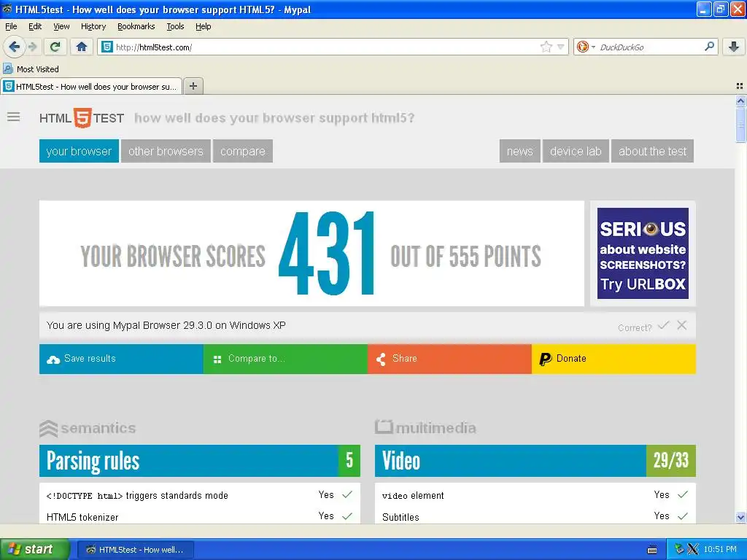Open the tab groups grid icon
The width and height of the screenshot is (747, 560).
point(740,86)
